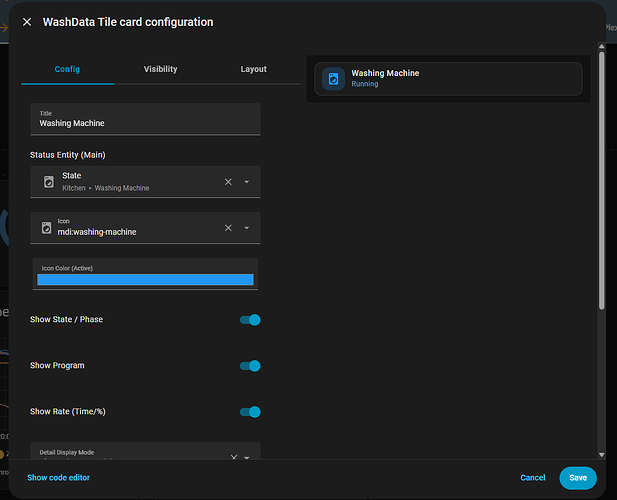Edit the Title field 'Washing Machine'

pos(145,119)
